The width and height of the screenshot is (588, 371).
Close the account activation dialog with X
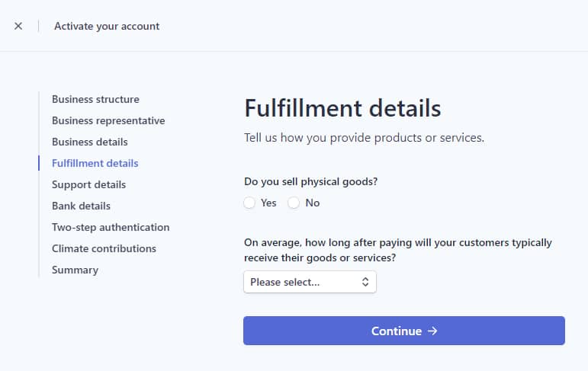pos(18,26)
